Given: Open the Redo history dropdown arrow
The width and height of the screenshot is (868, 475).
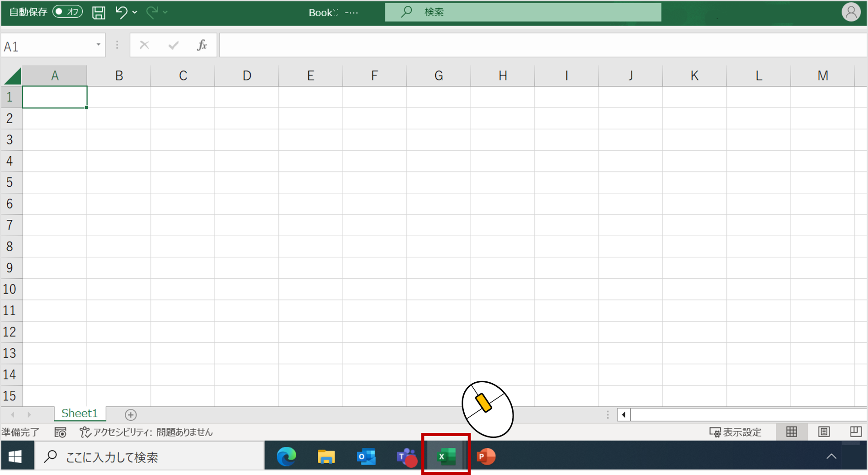Looking at the screenshot, I should click(165, 13).
